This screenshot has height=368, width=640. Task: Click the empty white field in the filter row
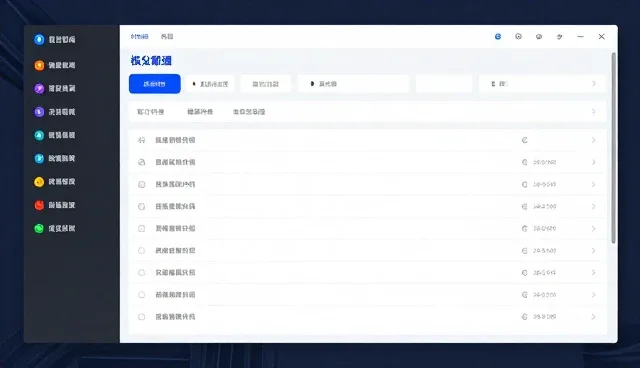(444, 84)
